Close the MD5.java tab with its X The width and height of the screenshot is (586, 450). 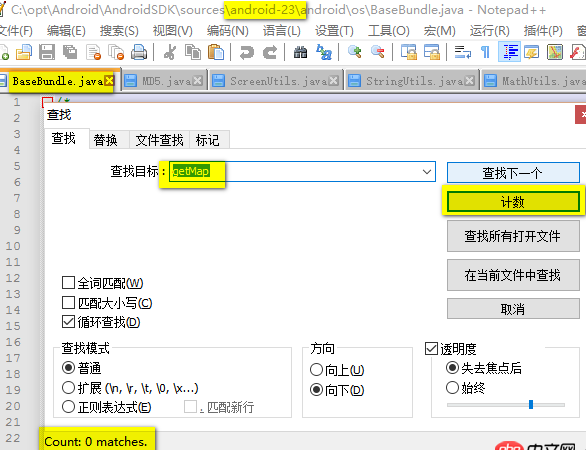(x=198, y=80)
